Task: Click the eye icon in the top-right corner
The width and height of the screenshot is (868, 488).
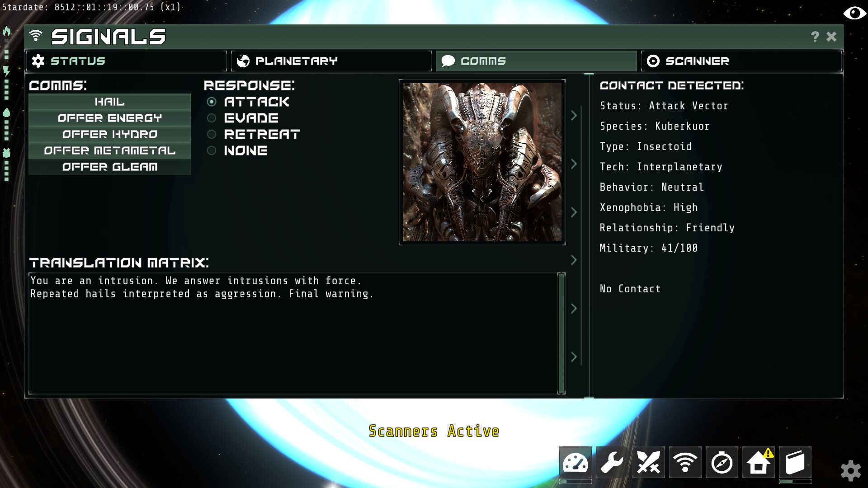Action: pyautogui.click(x=855, y=13)
